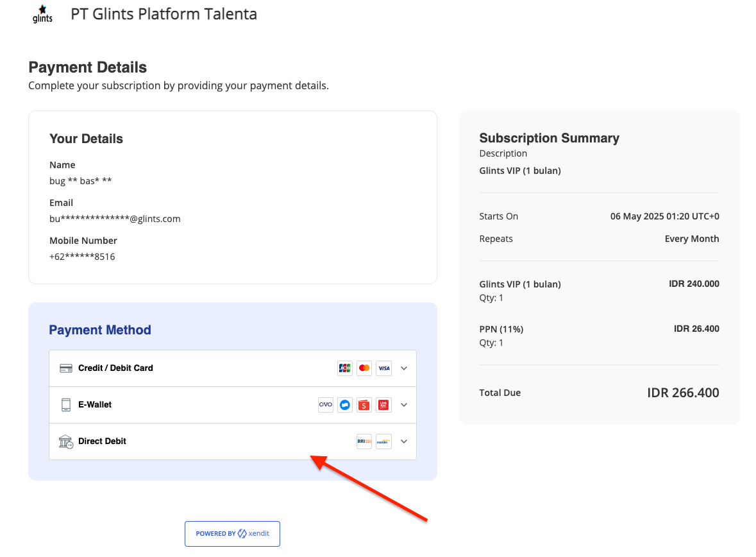The height and width of the screenshot is (557, 756).
Task: Expand the Credit / Debit Card chevron
Action: (x=404, y=368)
